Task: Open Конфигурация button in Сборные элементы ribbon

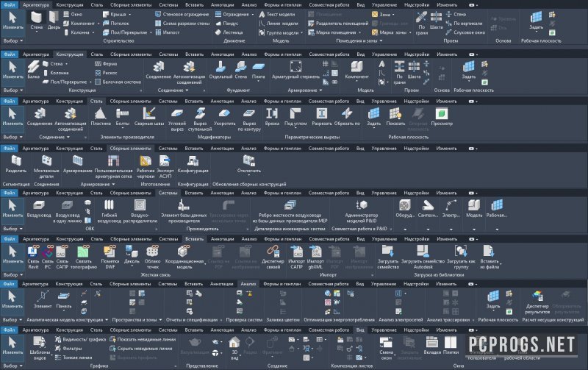Action: 193,164
